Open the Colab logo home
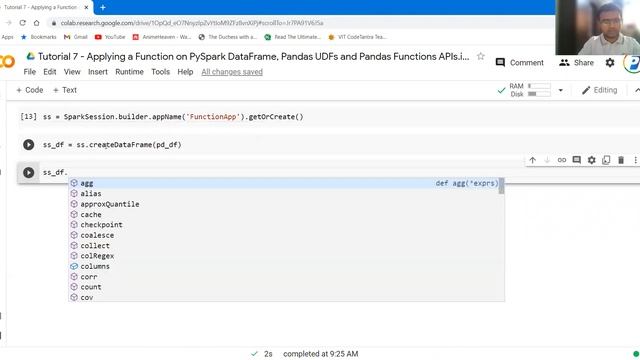Viewport: 640px width, 360px height. pos(7,62)
